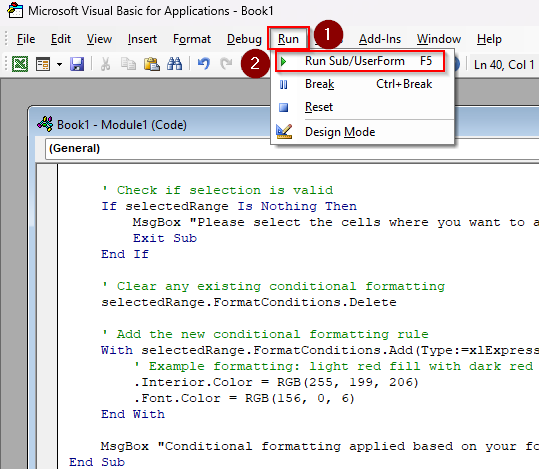Click the 'Add the new conditional formatting rule' comment
This screenshot has width=539, height=469.
click(265, 334)
